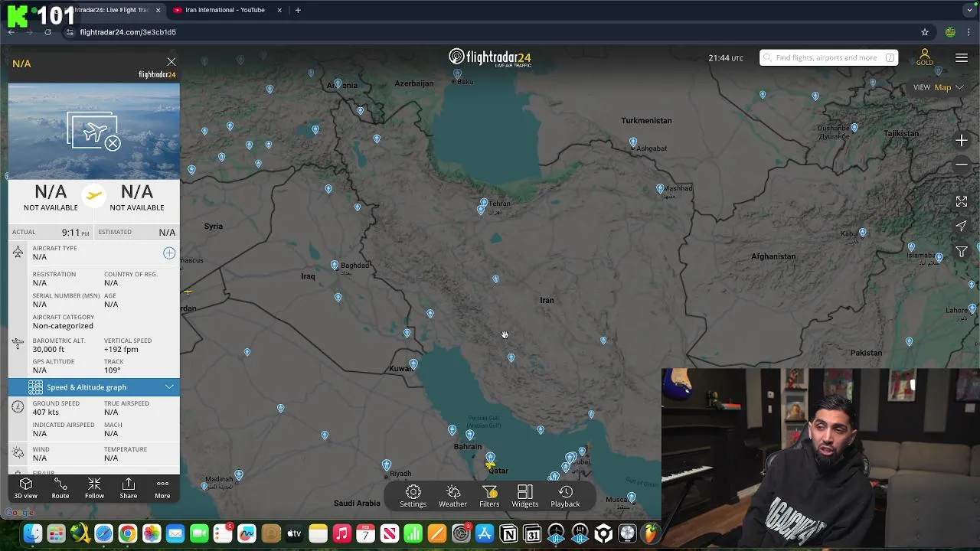This screenshot has width=980, height=551.
Task: Toggle the funnel filter on right side
Action: pyautogui.click(x=962, y=252)
